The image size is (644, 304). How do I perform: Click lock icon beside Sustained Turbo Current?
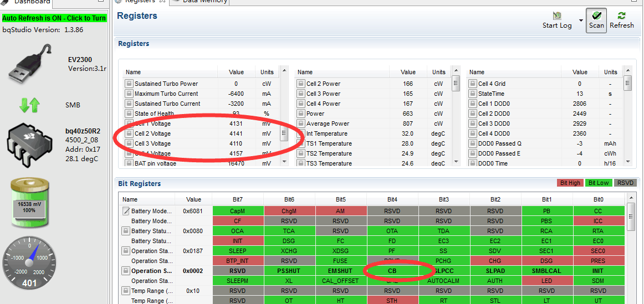point(129,104)
